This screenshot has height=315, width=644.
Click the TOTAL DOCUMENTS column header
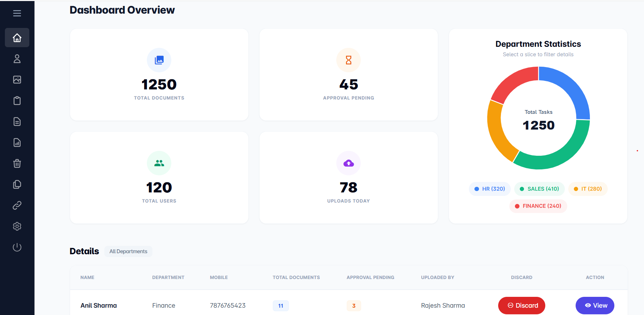[296, 277]
